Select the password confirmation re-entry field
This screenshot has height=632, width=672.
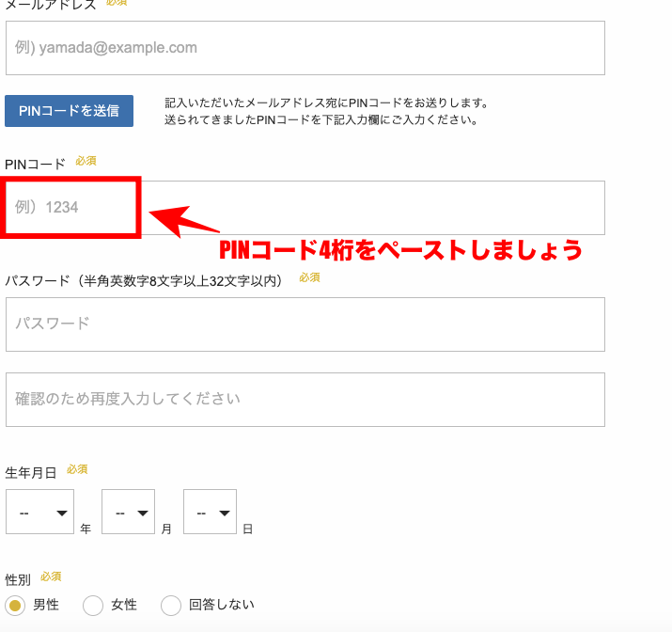(x=305, y=400)
